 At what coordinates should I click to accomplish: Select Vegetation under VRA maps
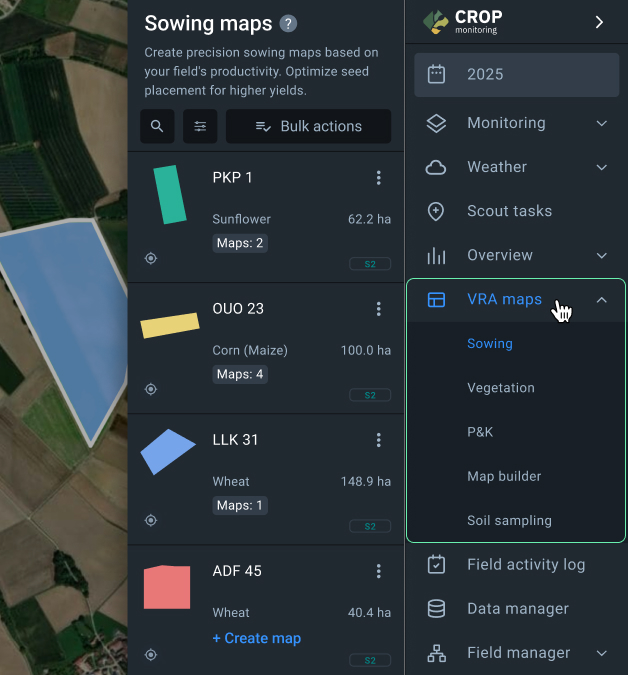(501, 387)
